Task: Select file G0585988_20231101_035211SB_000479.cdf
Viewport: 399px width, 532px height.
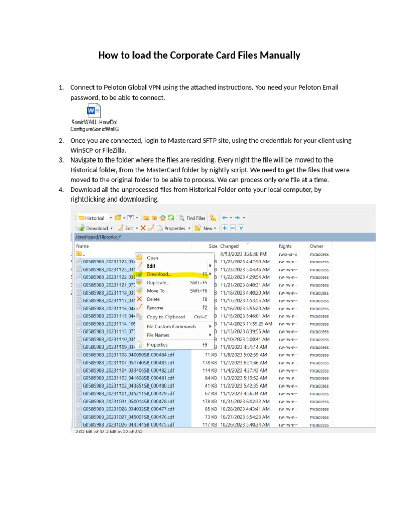Action: [x=128, y=394]
